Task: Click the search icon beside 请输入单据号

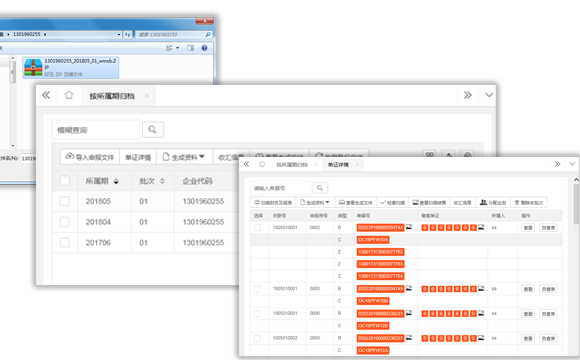Action: (x=320, y=188)
